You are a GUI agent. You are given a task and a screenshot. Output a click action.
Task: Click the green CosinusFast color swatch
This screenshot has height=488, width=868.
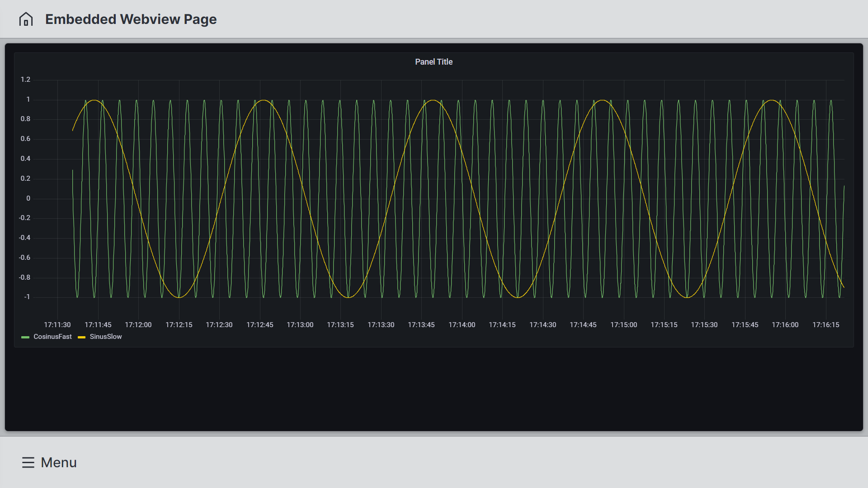(x=25, y=337)
